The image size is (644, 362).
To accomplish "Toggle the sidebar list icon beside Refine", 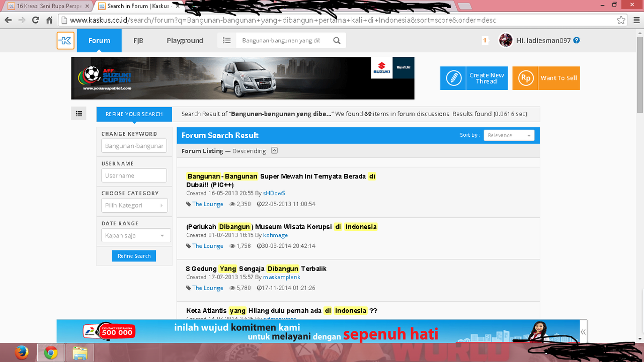I will click(x=79, y=114).
